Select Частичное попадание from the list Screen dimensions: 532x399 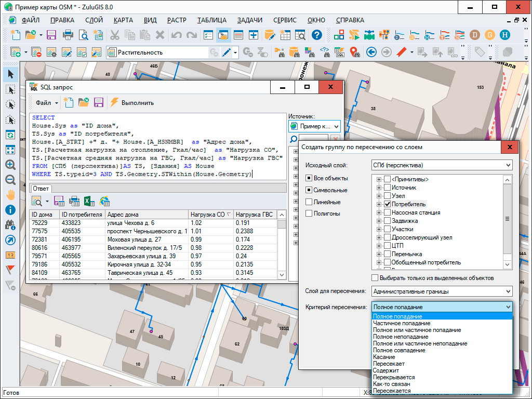click(x=402, y=323)
